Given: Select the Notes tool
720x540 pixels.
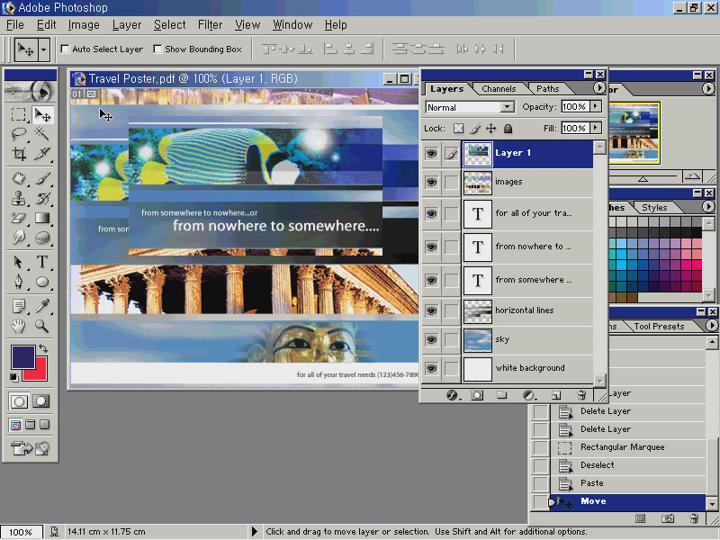Looking at the screenshot, I should 18,306.
